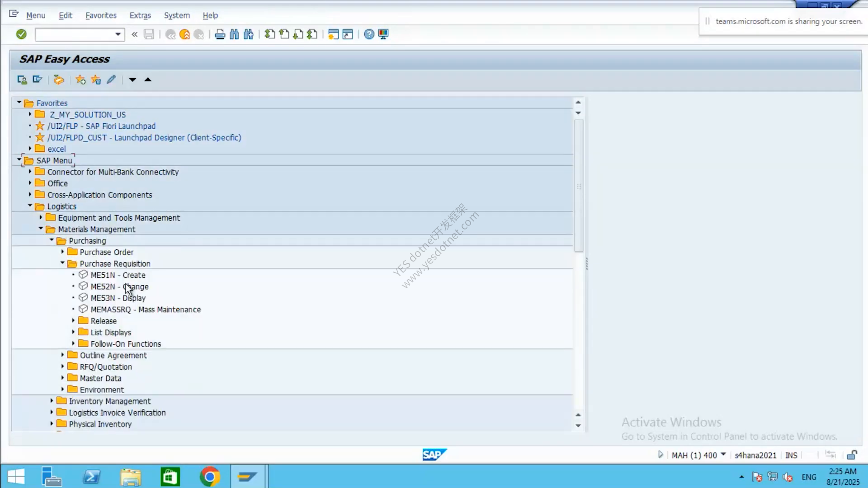868x488 pixels.
Task: Click the Customize Local Layout monitor icon
Action: pyautogui.click(x=383, y=34)
